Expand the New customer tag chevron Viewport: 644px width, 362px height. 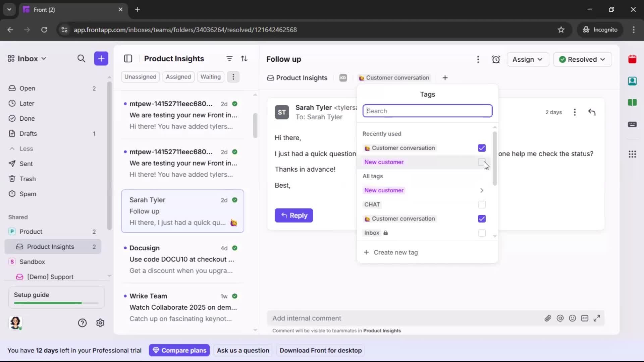[x=482, y=190]
